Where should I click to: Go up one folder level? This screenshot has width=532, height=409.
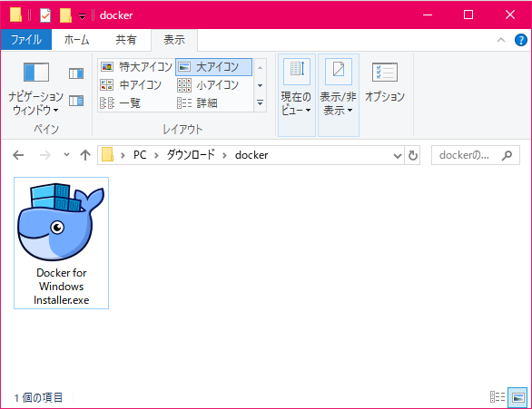(85, 155)
